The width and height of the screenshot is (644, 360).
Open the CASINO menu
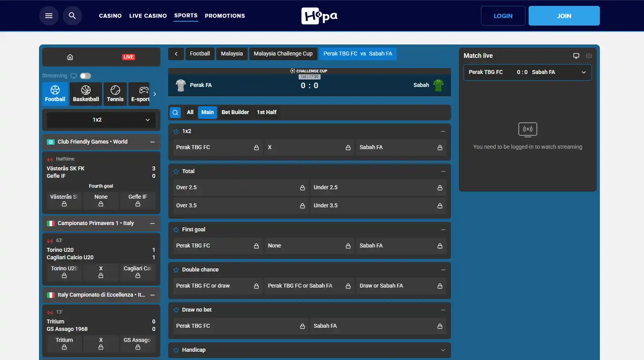coord(110,16)
